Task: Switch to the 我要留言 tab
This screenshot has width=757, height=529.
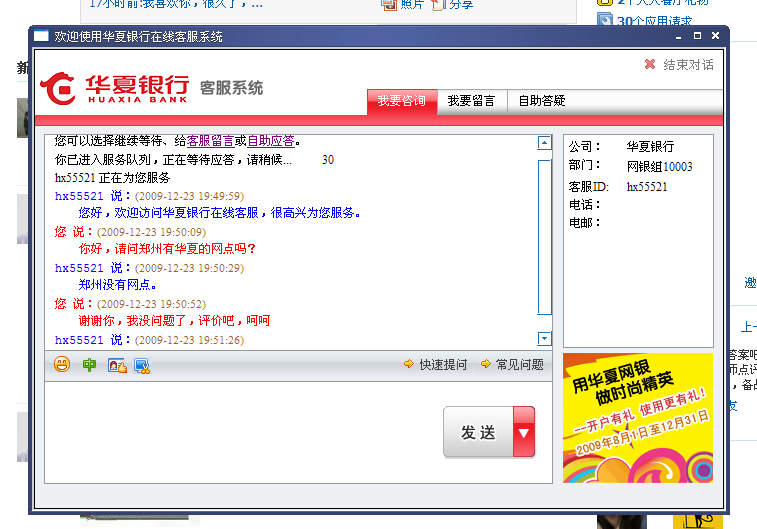Action: (x=471, y=101)
